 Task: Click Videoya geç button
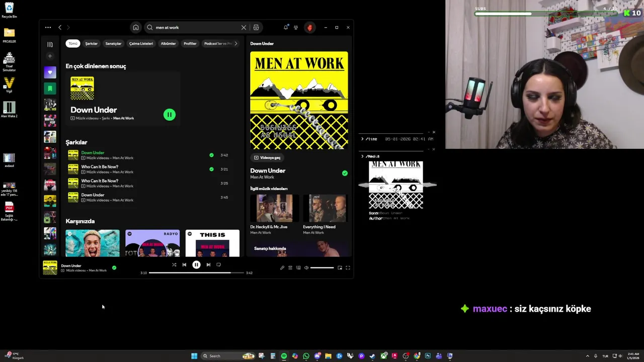click(x=267, y=157)
